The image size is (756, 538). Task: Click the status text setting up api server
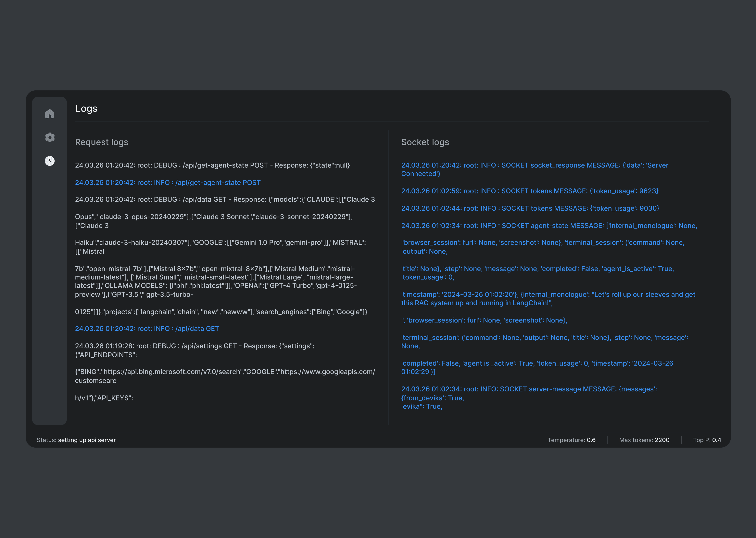click(x=87, y=440)
